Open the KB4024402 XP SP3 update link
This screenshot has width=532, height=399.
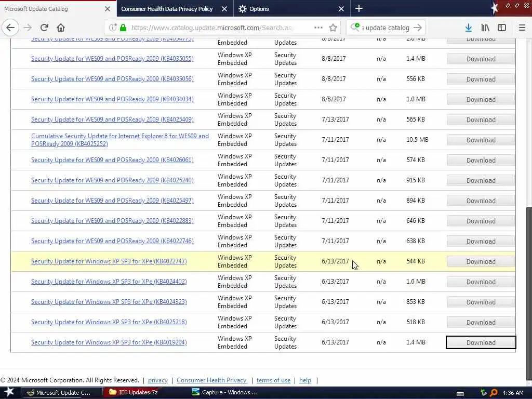coord(109,282)
